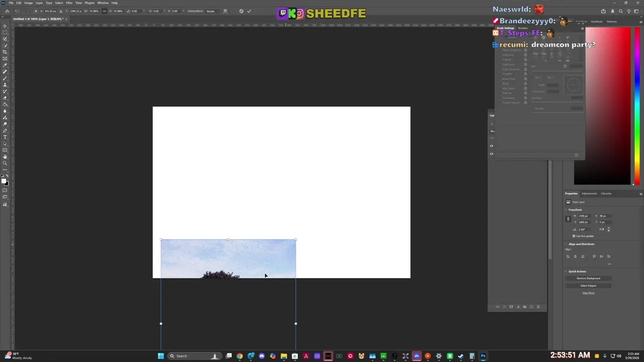Collapse the Transform section
Image resolution: width=644 pixels, height=362 pixels.
566,210
